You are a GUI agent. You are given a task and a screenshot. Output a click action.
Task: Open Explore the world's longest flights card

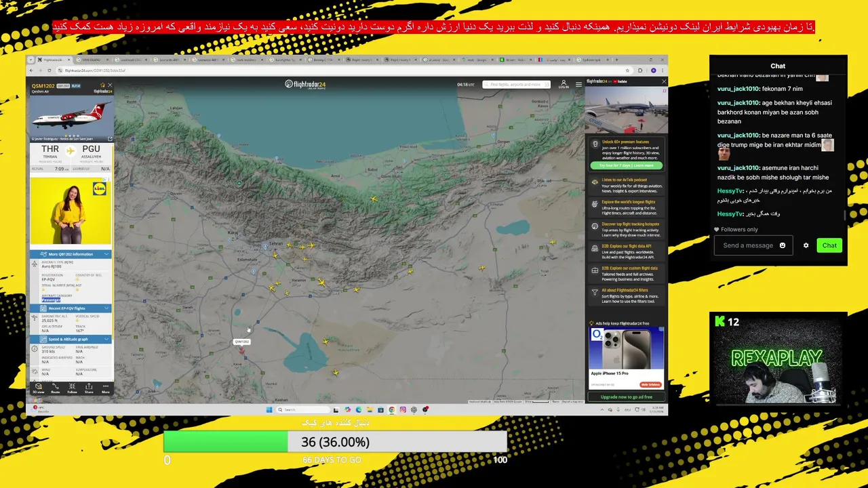click(626, 207)
